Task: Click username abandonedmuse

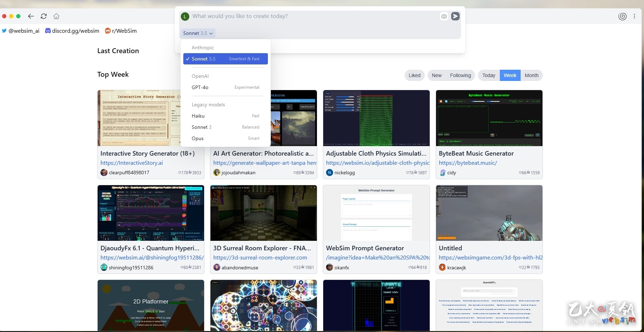Action: point(240,268)
